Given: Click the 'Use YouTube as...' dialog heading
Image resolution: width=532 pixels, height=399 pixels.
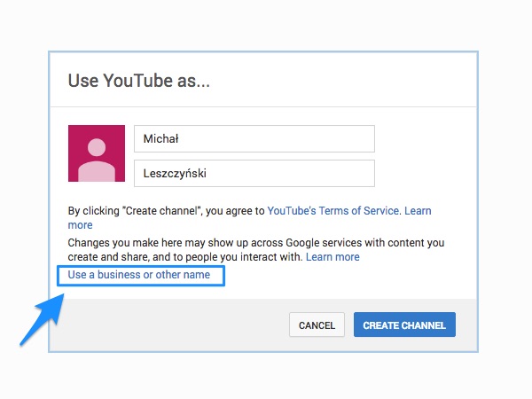Looking at the screenshot, I should point(139,81).
